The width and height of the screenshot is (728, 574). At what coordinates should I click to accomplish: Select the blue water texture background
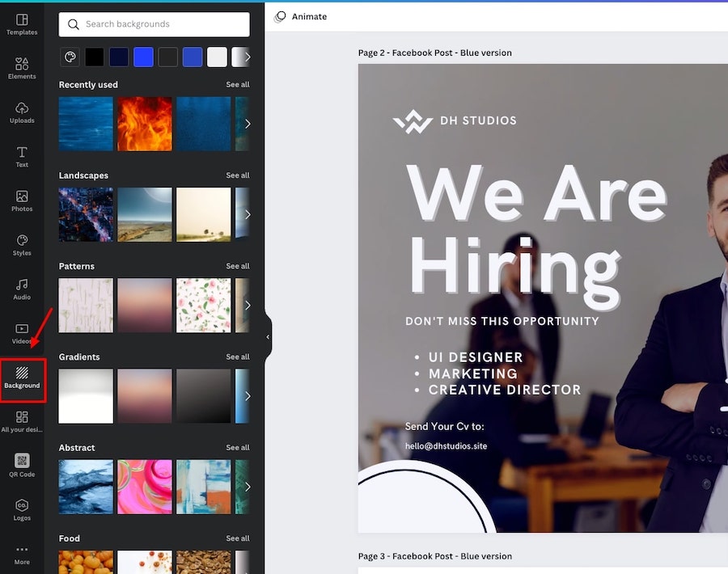pos(86,124)
